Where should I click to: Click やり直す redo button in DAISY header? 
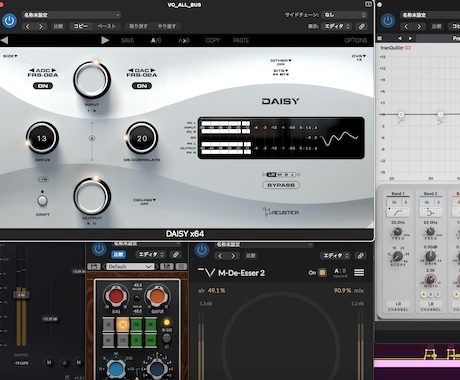(167, 26)
